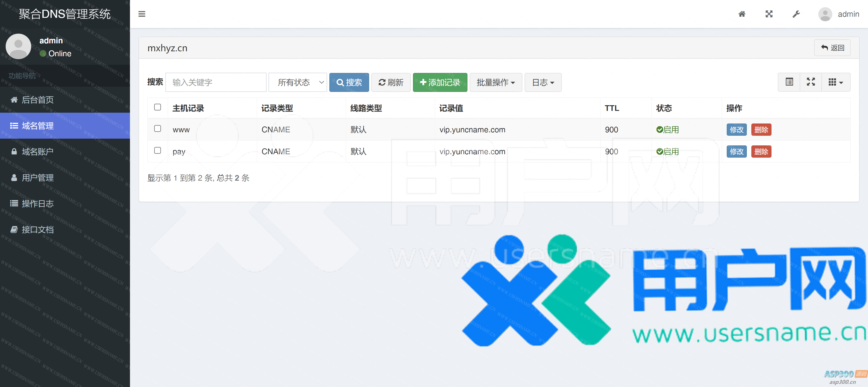Click the enabled status icon for pay
The height and width of the screenshot is (387, 868).
pos(659,152)
